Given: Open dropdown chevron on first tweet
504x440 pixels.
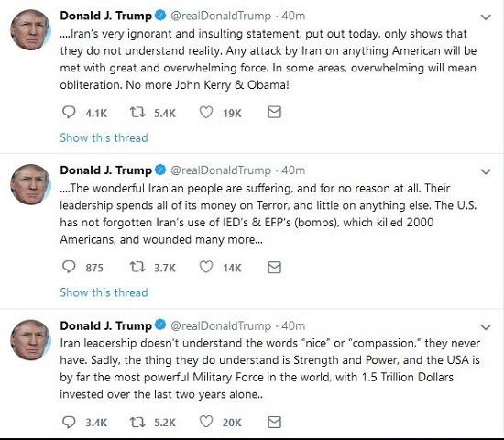Looking at the screenshot, I should tap(486, 17).
